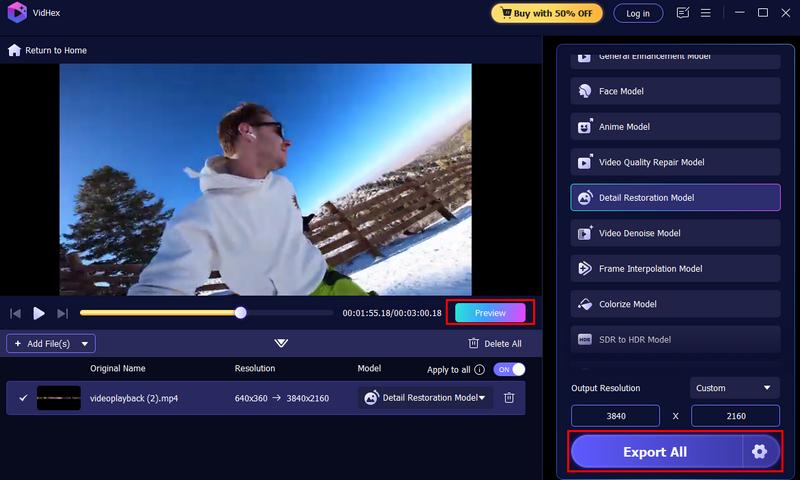Skip to previous frame icon

coord(16,313)
